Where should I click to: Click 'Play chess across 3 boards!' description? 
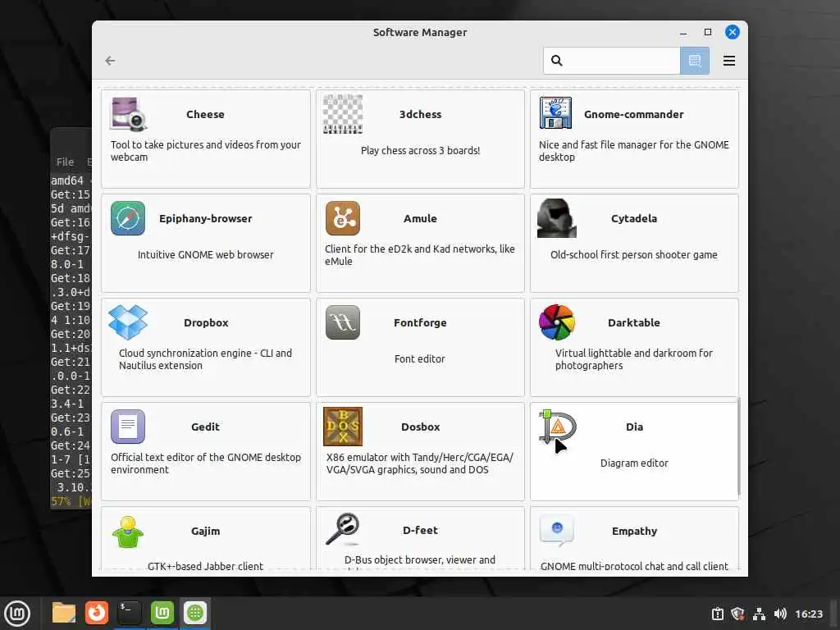(x=421, y=151)
